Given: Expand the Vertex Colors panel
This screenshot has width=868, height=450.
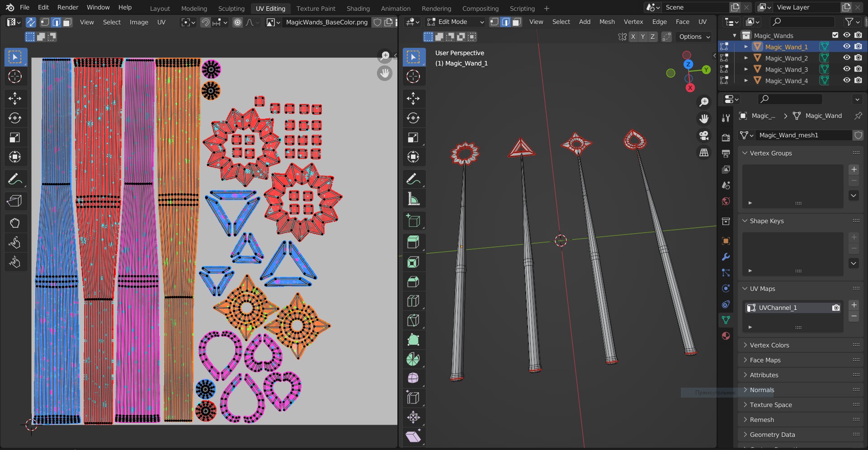Looking at the screenshot, I should pos(745,345).
